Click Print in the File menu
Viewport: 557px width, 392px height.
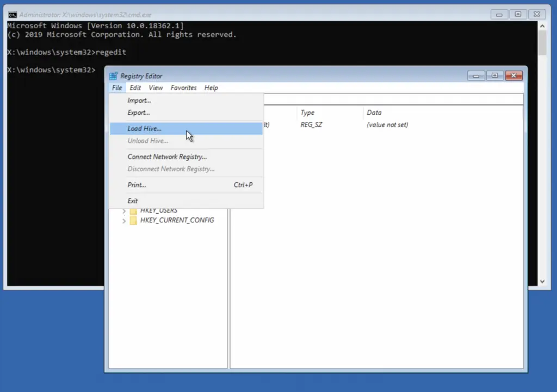137,185
